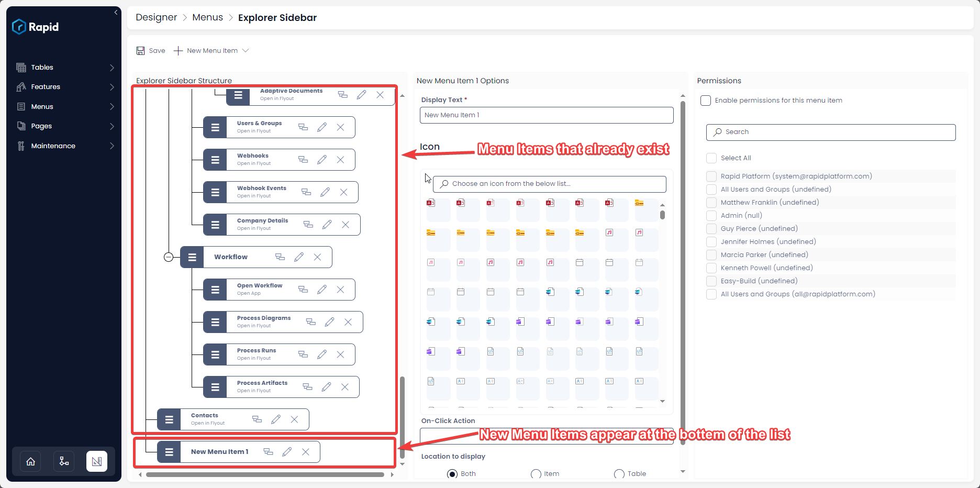Click the duplicate icon on the Webhooks item
The image size is (980, 488).
point(303,159)
